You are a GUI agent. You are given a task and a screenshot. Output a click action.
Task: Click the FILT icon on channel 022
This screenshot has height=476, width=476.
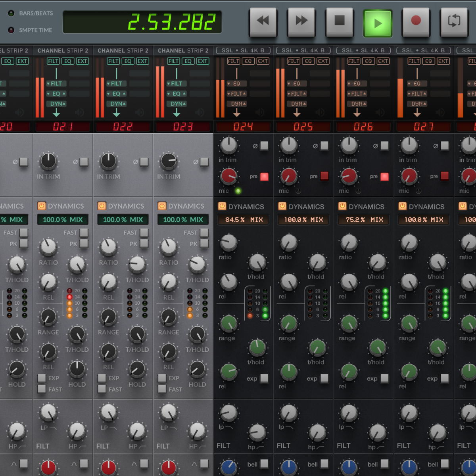pyautogui.click(x=113, y=61)
